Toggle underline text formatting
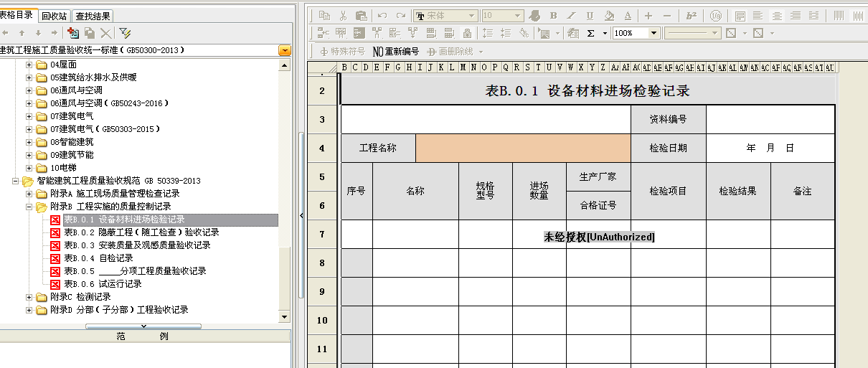Screen dimensions: 868x368 click(x=590, y=15)
